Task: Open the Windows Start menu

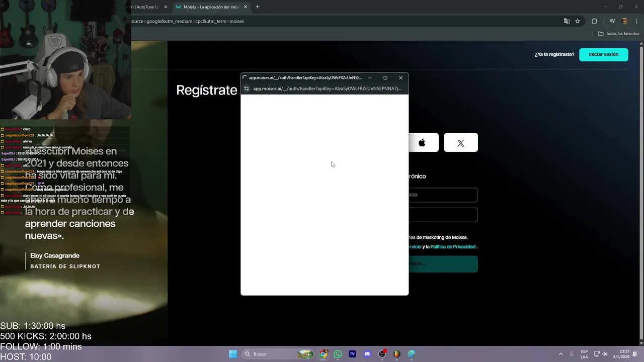Action: [x=233, y=354]
